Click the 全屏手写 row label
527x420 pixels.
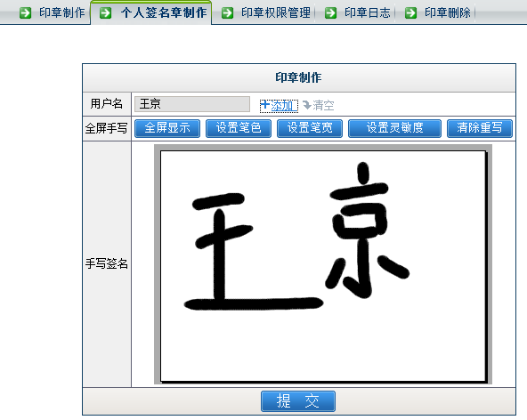[x=107, y=128]
